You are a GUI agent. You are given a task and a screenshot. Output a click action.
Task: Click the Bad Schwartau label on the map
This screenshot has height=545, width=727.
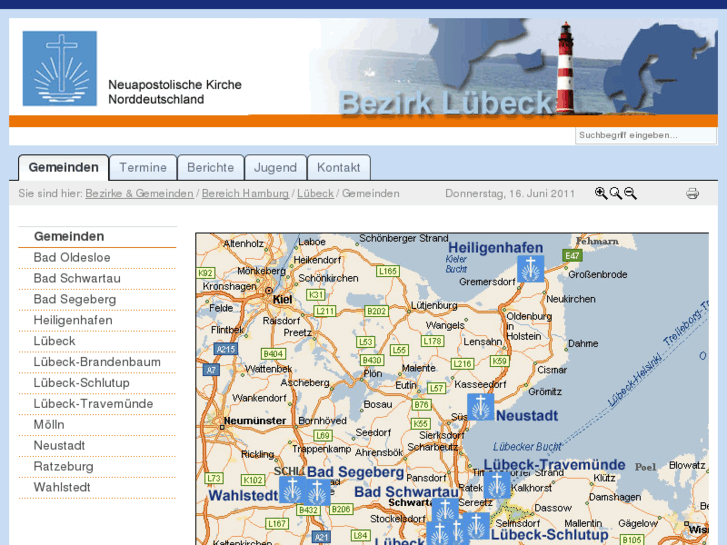[x=406, y=492]
